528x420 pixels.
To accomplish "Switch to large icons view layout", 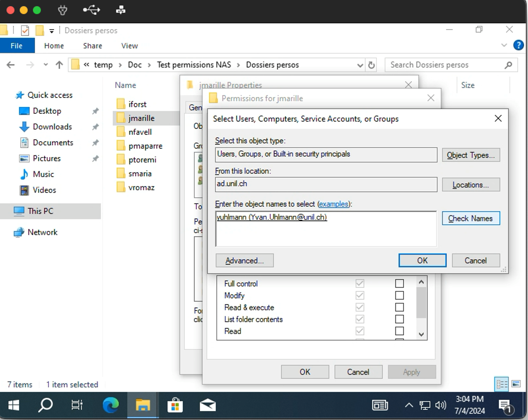I will tap(516, 384).
